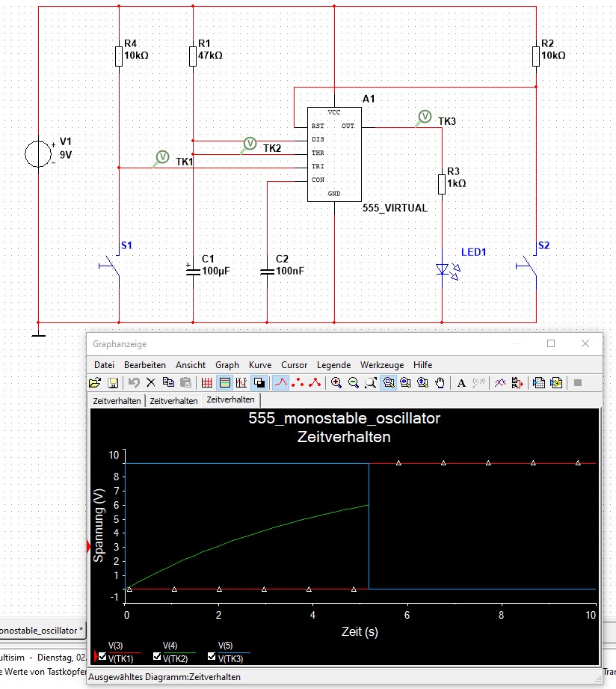Click the Paste clipboard icon
616x689 pixels.
coord(185,383)
